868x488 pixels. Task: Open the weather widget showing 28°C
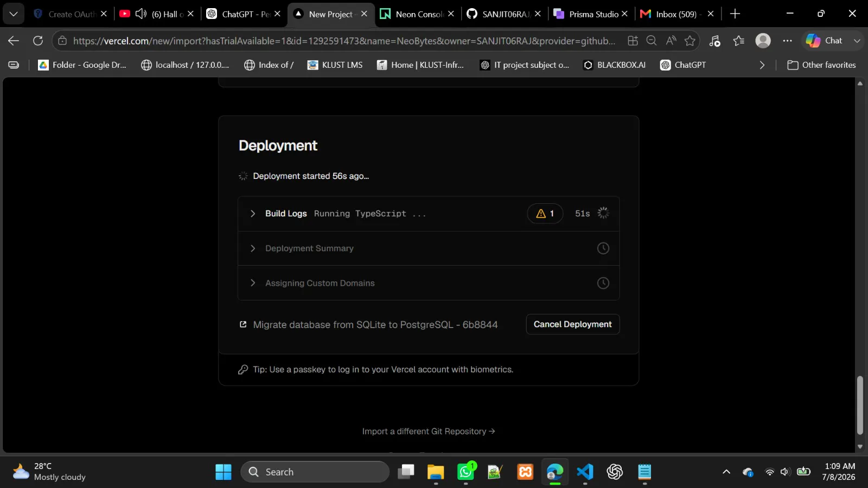point(50,472)
